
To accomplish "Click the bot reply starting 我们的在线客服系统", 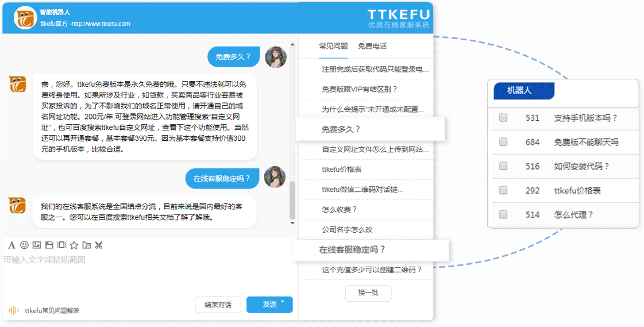I will (x=145, y=212).
